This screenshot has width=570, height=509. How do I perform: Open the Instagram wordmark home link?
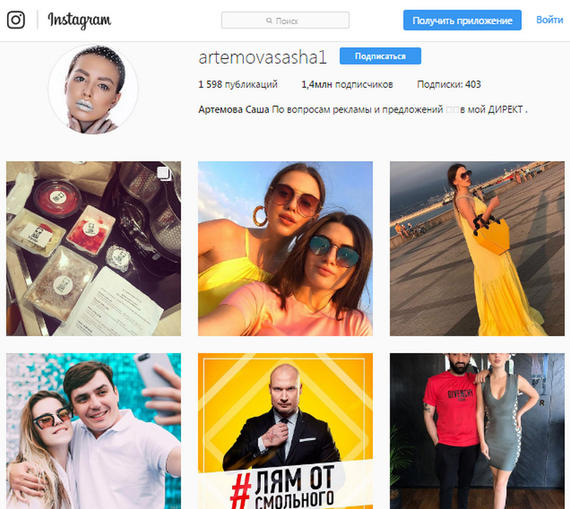[80, 20]
